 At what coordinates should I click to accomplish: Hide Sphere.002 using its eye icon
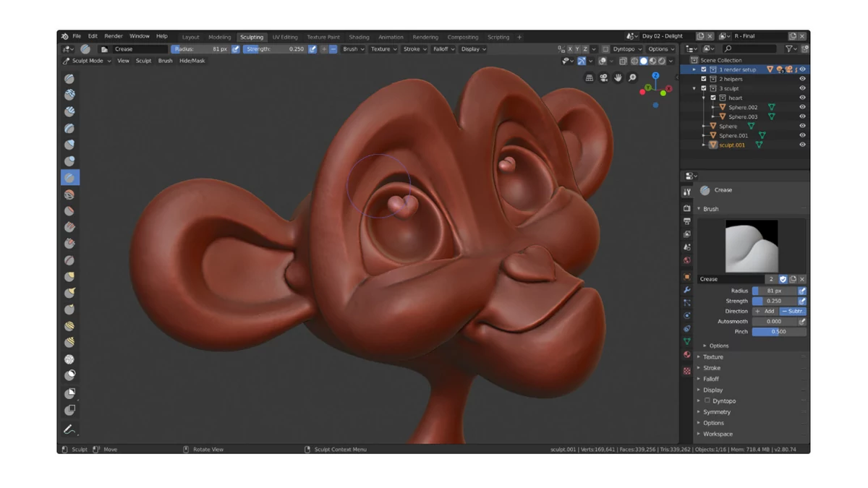(x=802, y=107)
